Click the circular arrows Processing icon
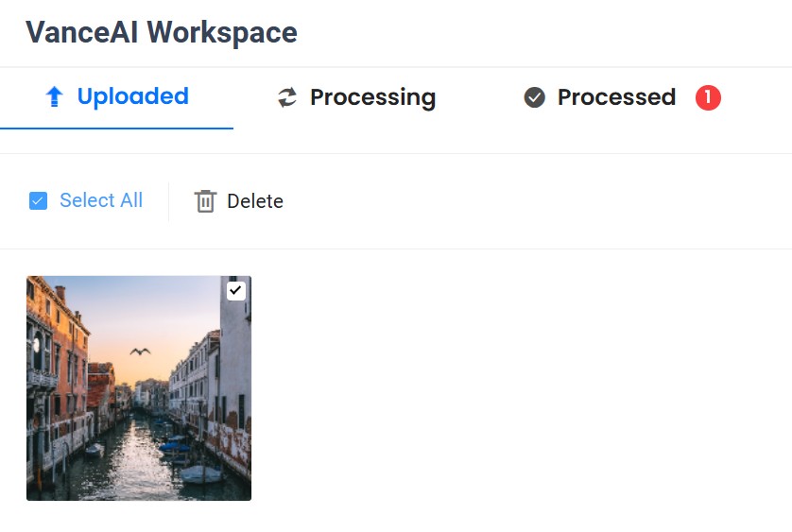792x532 pixels. click(x=287, y=97)
